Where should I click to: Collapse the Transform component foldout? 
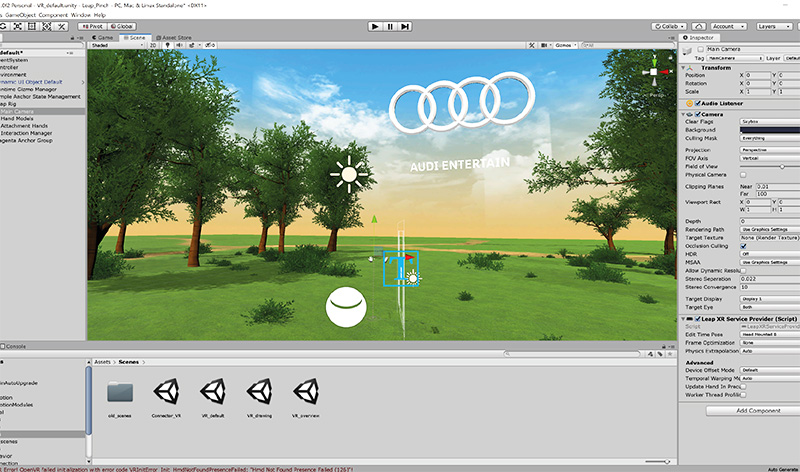pos(684,67)
